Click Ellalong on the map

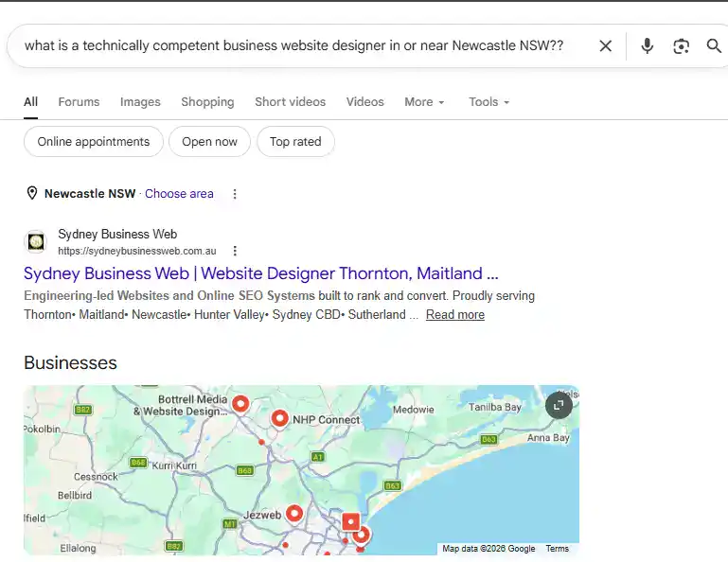click(78, 548)
